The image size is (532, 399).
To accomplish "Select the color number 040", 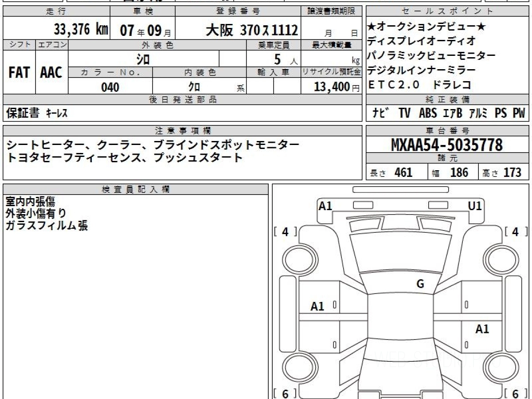I will point(110,87).
